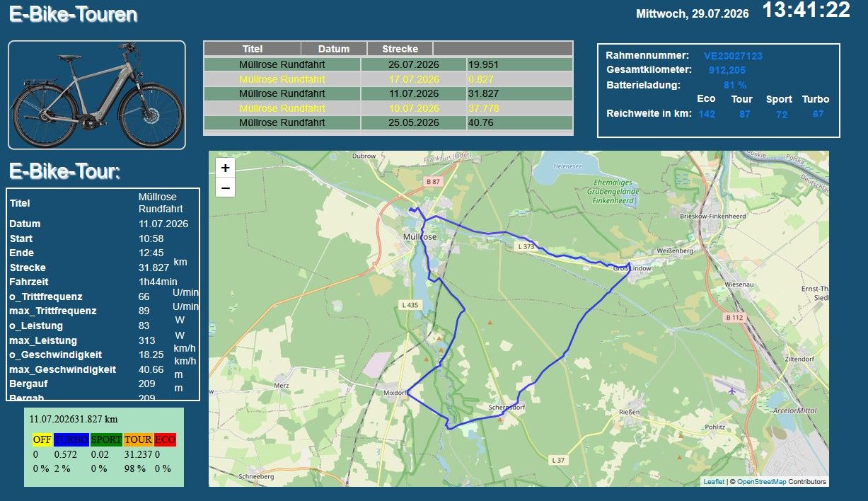The height and width of the screenshot is (501, 868).
Task: Open the Leaflet attribution link
Action: click(714, 482)
